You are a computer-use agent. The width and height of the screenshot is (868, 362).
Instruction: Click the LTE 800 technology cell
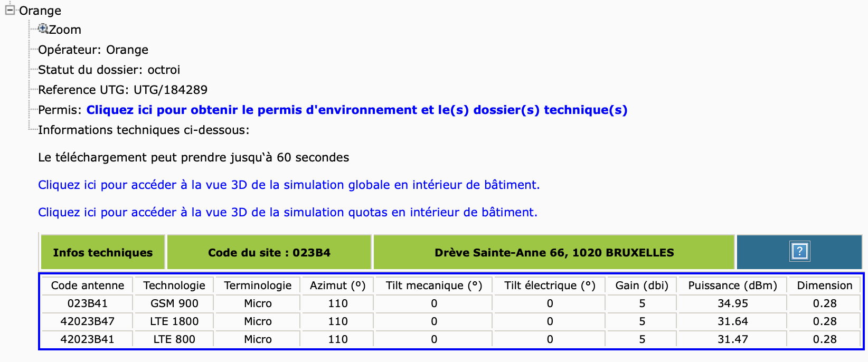(x=174, y=339)
